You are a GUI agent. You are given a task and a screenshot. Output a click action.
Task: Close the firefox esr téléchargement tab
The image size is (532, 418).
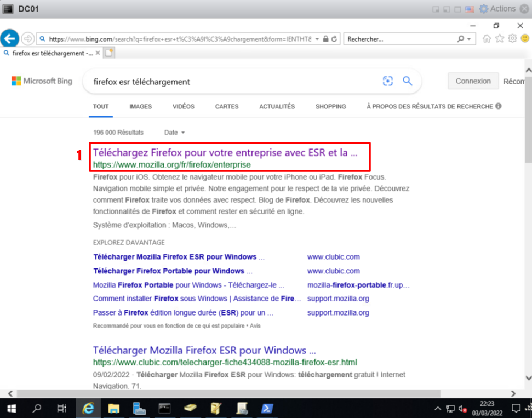coord(98,53)
